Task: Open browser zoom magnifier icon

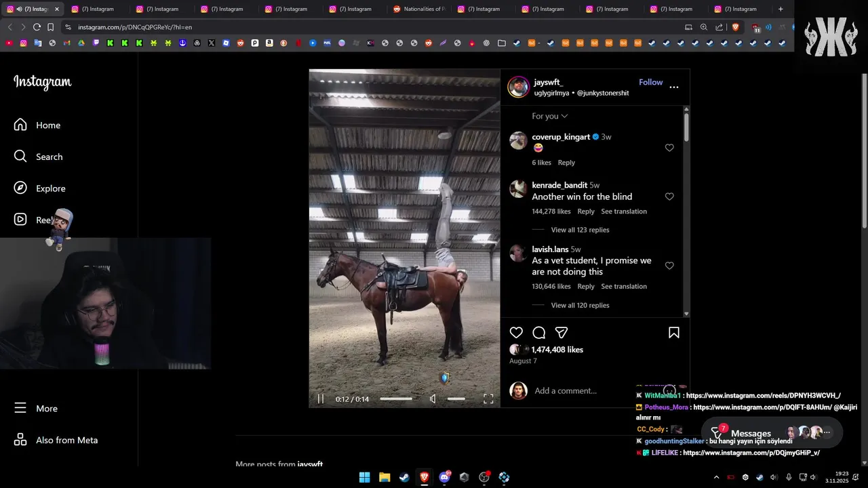Action: coord(703,27)
